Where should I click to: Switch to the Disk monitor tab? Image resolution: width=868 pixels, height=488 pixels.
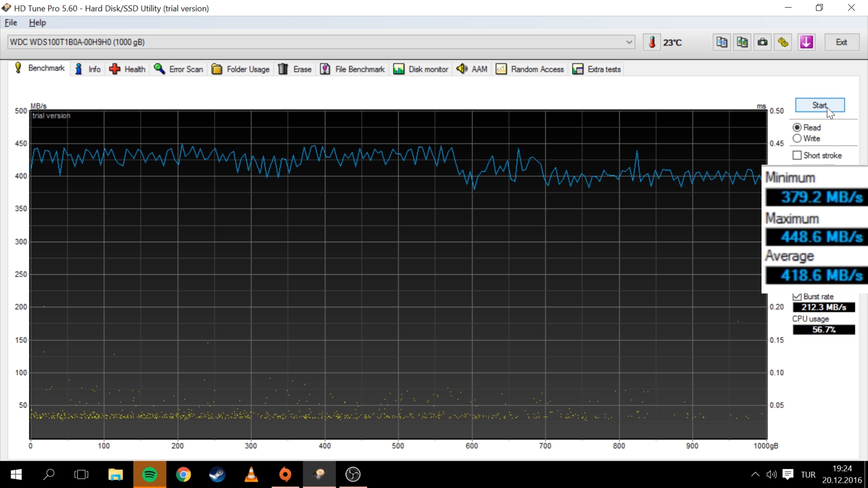421,69
